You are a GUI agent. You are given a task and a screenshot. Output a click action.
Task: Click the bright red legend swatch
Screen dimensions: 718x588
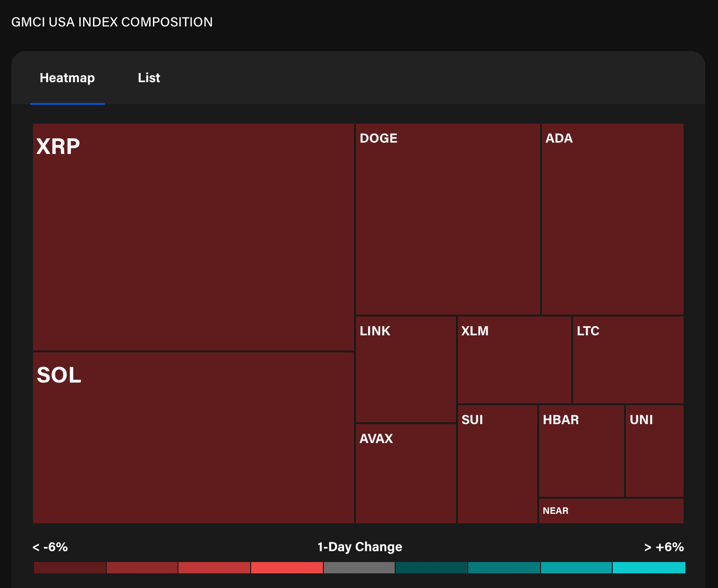(x=287, y=568)
